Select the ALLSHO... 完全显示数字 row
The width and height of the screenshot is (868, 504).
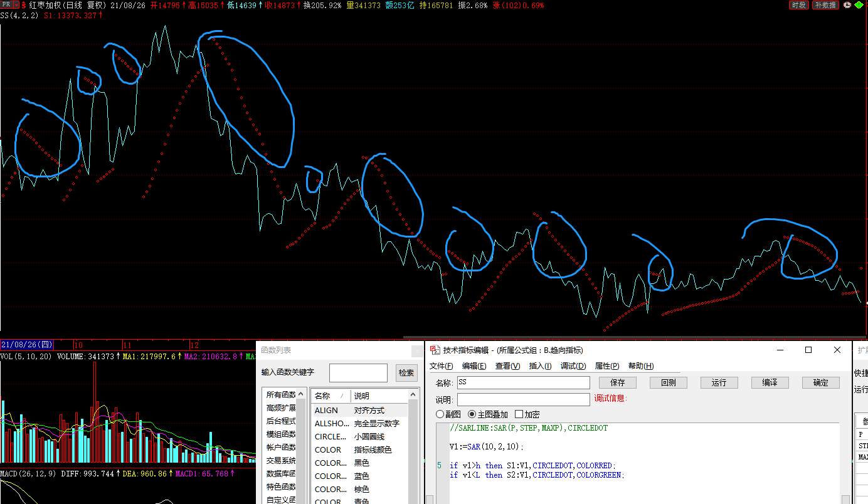click(x=360, y=424)
